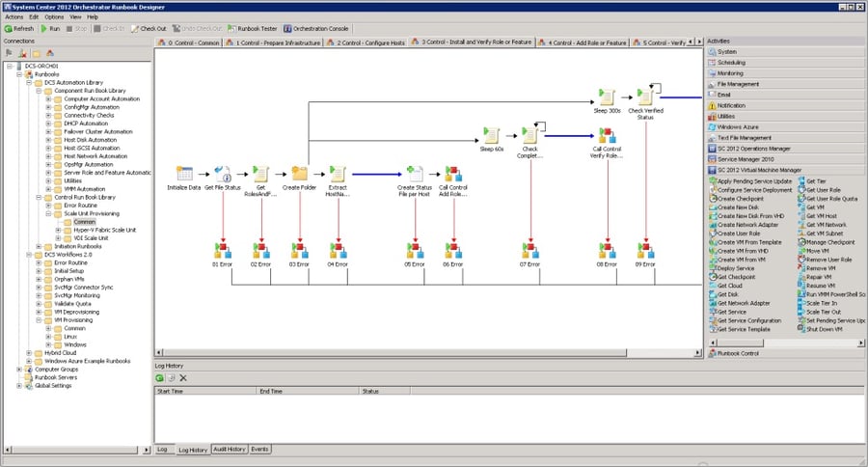Click the Connections tree horizontal scrollbar
This screenshot has width=868, height=467.
click(77, 450)
